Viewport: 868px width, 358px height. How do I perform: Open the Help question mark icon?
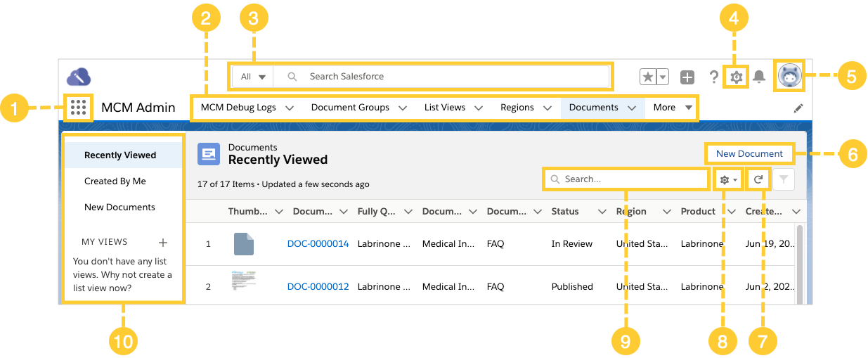point(714,77)
